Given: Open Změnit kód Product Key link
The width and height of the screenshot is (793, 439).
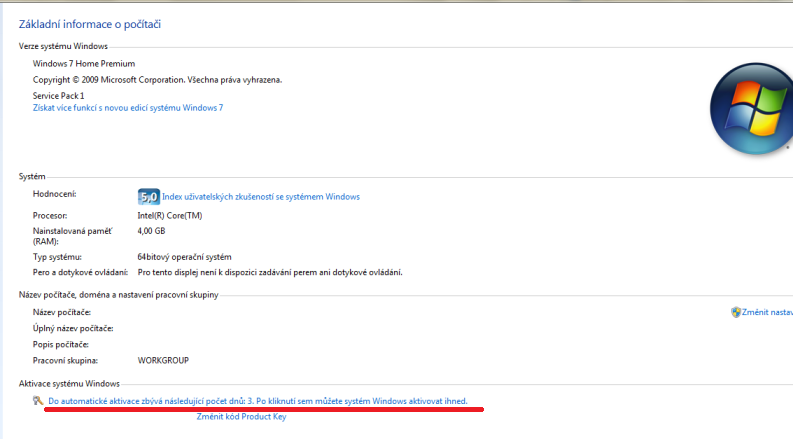Looking at the screenshot, I should [241, 416].
